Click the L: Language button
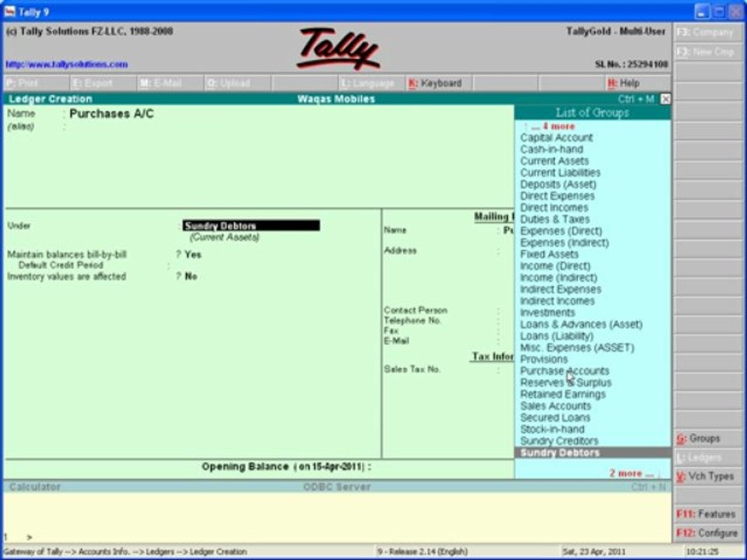 pyautogui.click(x=370, y=83)
